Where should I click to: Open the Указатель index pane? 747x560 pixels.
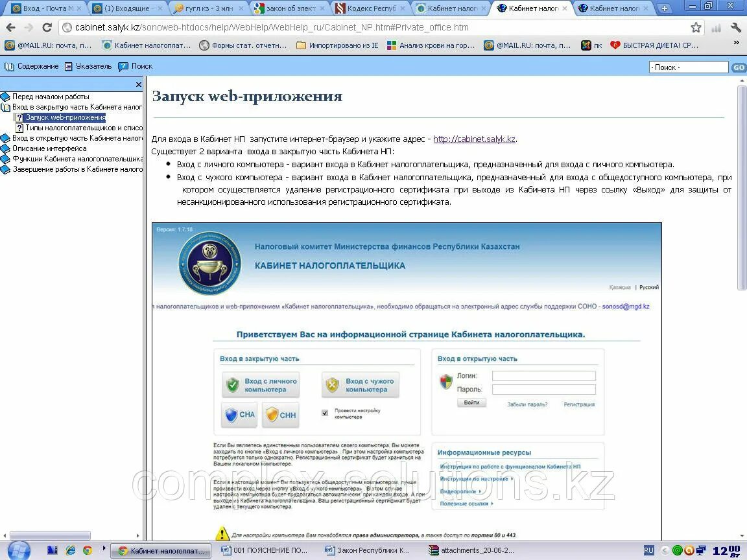[x=88, y=66]
